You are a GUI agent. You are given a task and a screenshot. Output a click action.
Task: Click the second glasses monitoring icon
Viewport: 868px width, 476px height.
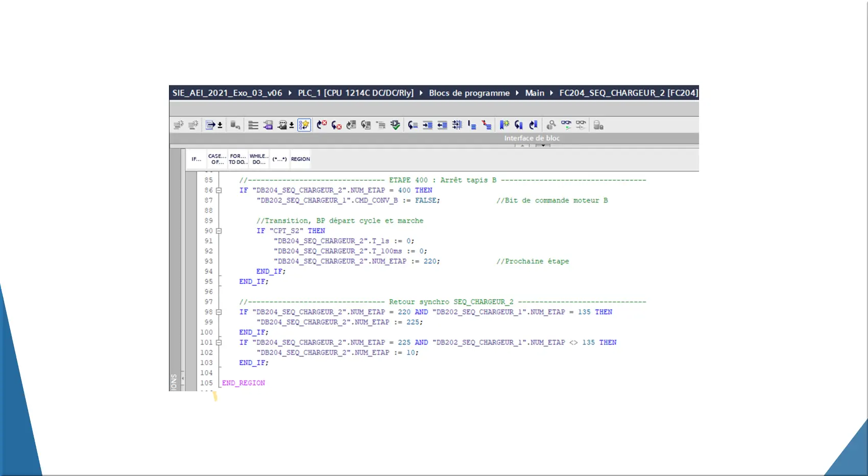click(x=581, y=125)
